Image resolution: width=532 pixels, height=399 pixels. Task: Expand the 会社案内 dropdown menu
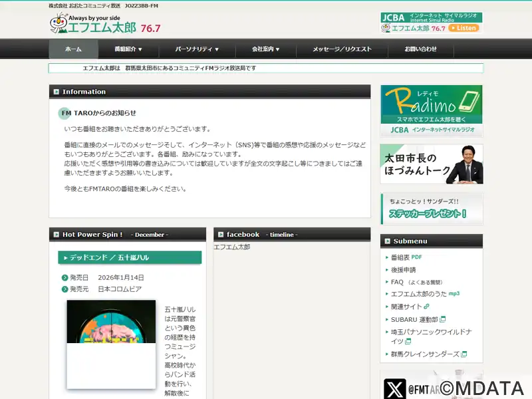(265, 49)
